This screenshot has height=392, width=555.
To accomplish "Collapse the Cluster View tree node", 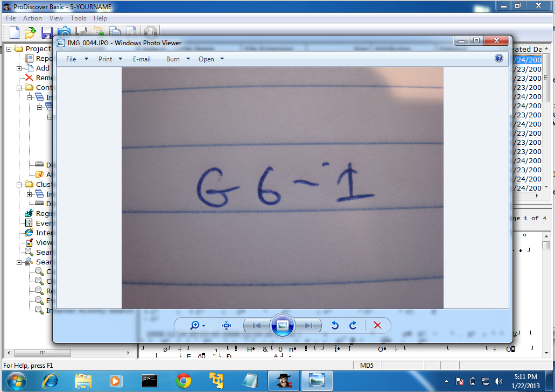I will click(19, 185).
